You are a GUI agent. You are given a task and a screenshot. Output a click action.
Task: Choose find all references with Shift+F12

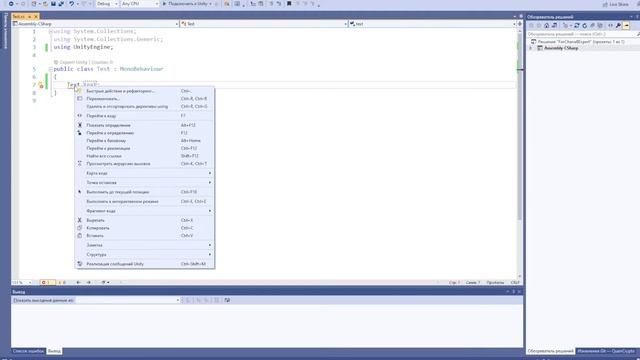click(144, 156)
